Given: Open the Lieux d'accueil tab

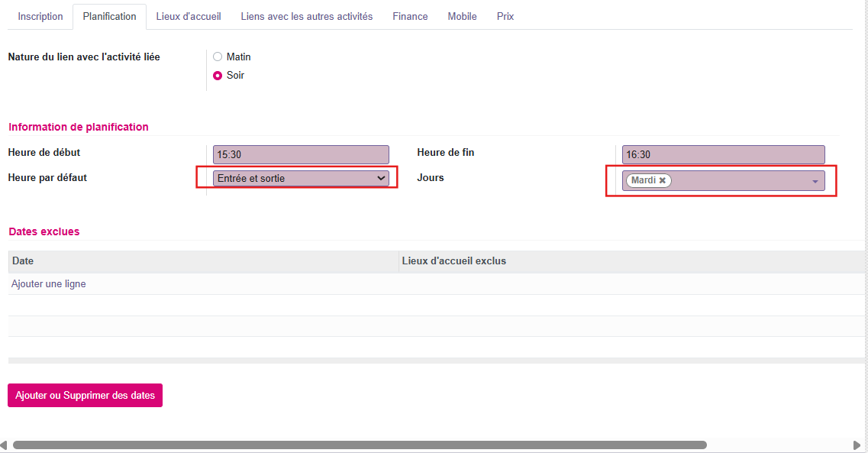Looking at the screenshot, I should [x=189, y=17].
